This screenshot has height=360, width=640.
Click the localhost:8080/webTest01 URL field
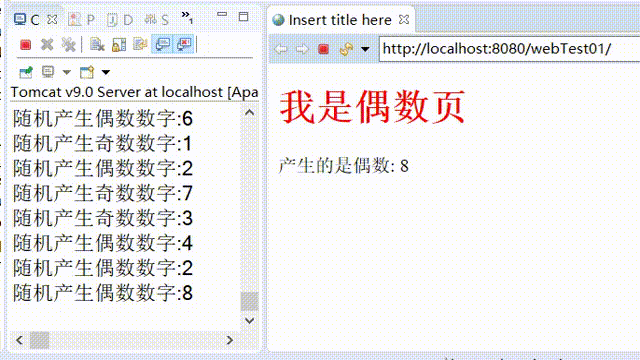[509, 49]
